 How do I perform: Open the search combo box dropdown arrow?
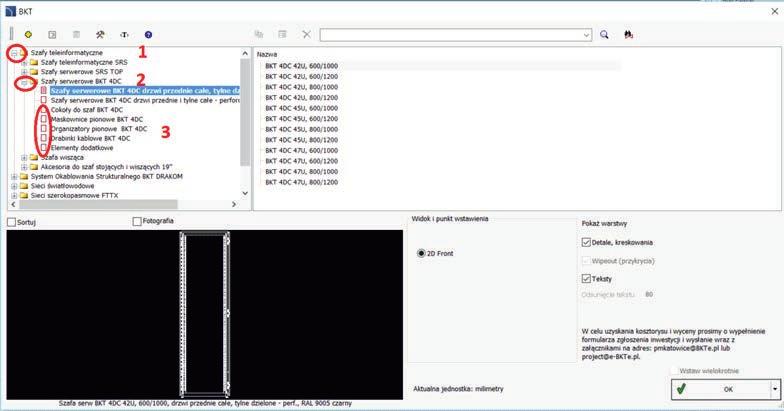click(x=586, y=34)
